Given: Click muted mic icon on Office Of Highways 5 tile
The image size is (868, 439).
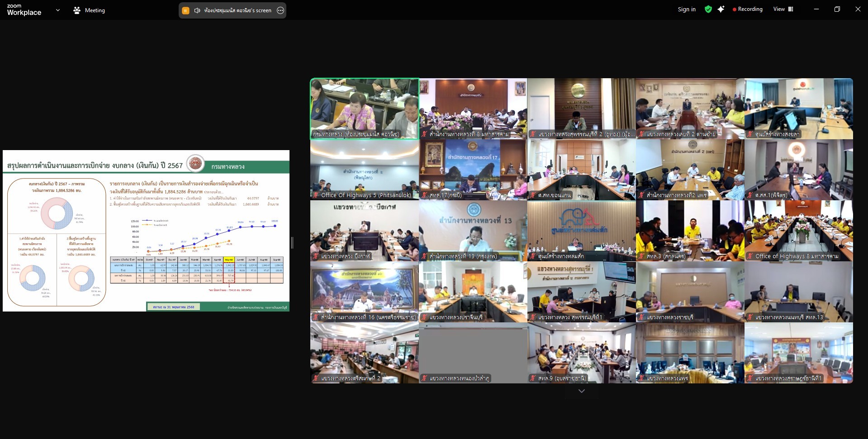Looking at the screenshot, I should (x=316, y=195).
